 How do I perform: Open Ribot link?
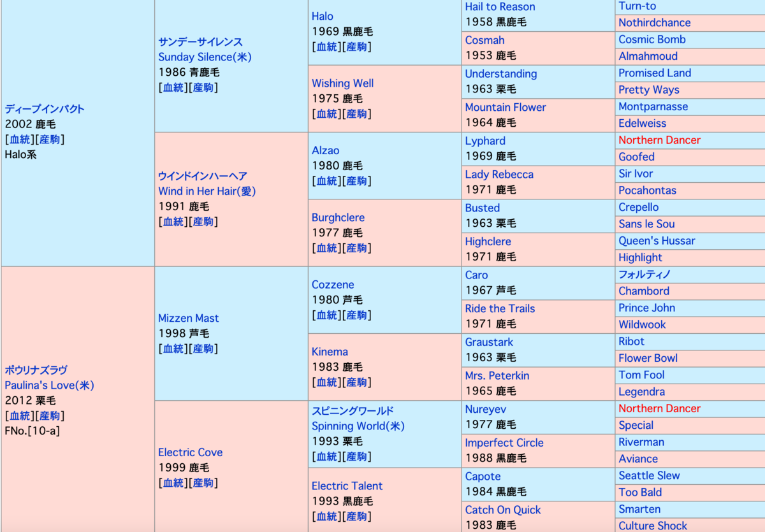click(x=632, y=341)
